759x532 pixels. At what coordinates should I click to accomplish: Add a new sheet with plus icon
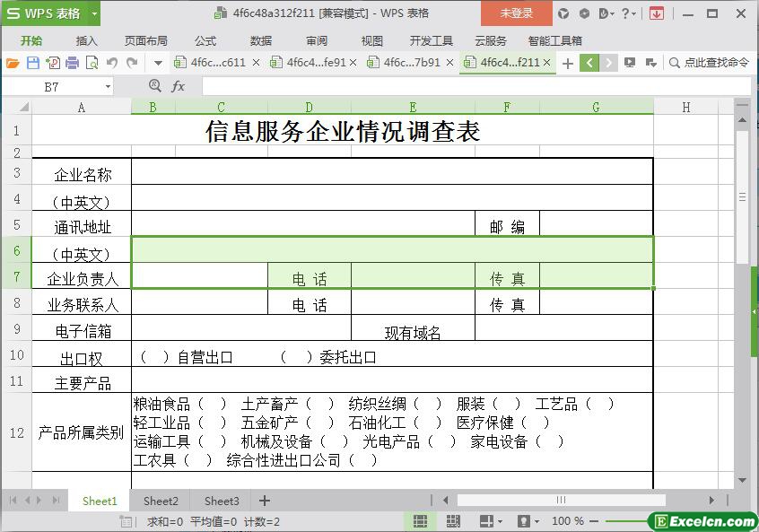pos(264,501)
